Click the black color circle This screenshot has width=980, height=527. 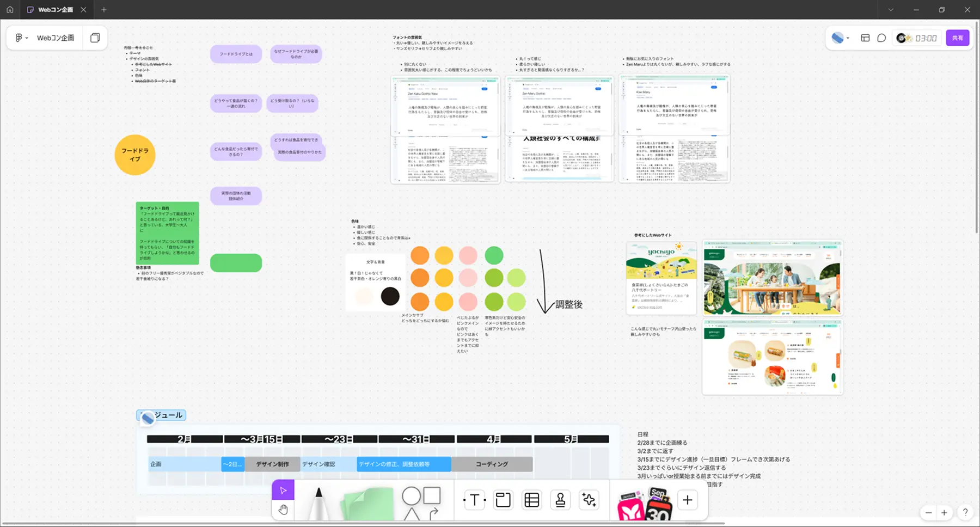pos(390,297)
